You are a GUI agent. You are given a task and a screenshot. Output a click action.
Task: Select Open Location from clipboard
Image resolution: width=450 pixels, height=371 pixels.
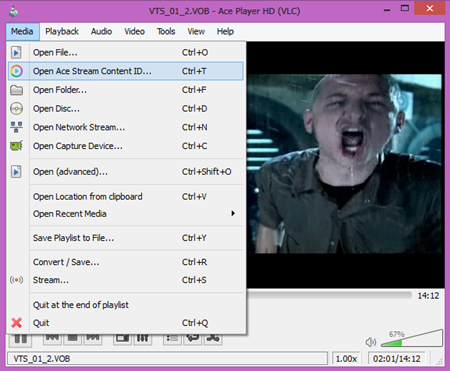126,197
